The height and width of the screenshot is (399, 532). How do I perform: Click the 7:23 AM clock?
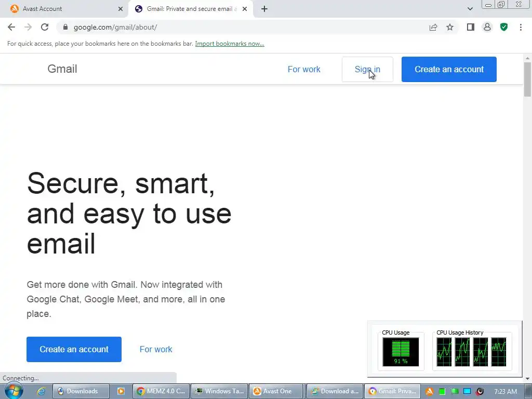click(x=506, y=392)
